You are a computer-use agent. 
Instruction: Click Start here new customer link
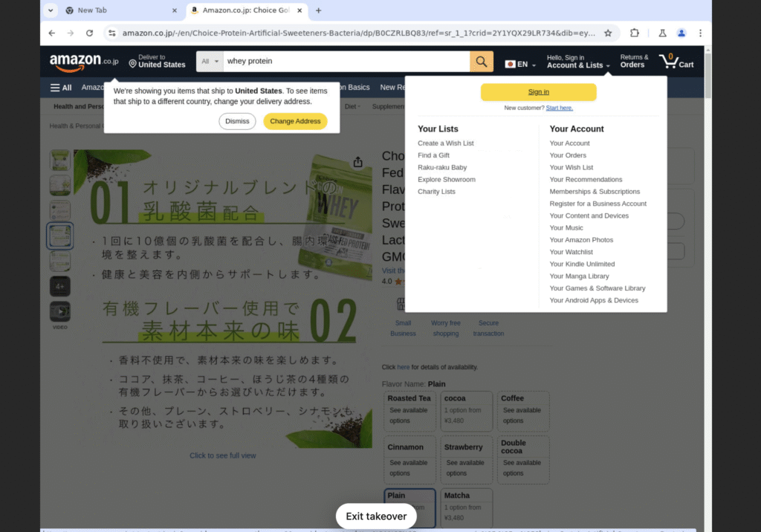(559, 108)
